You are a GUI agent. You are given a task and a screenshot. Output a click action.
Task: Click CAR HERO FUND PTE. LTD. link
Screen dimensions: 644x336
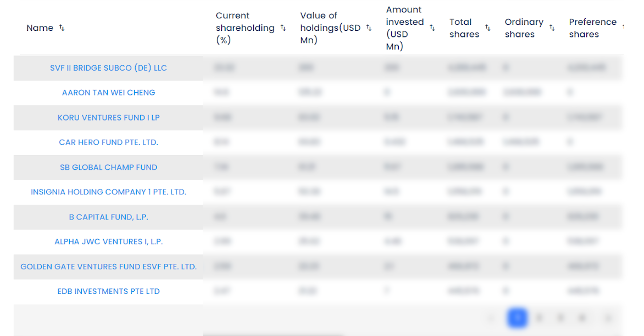click(x=108, y=142)
